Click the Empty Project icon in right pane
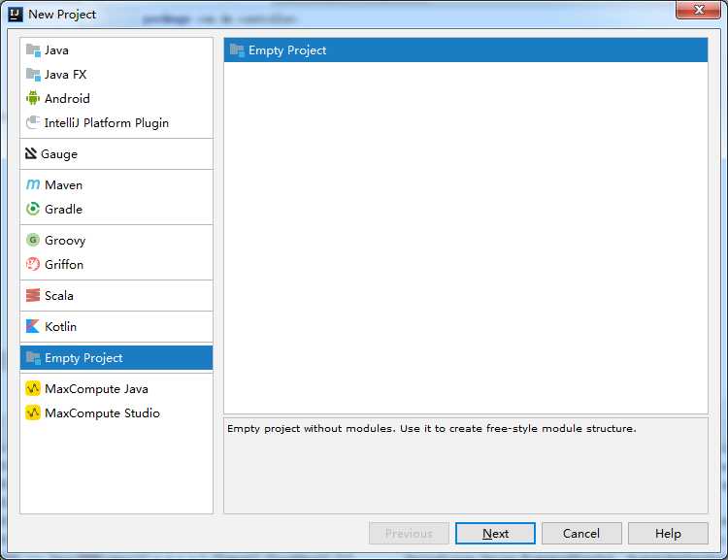Viewport: 728px width, 560px height. [x=237, y=50]
